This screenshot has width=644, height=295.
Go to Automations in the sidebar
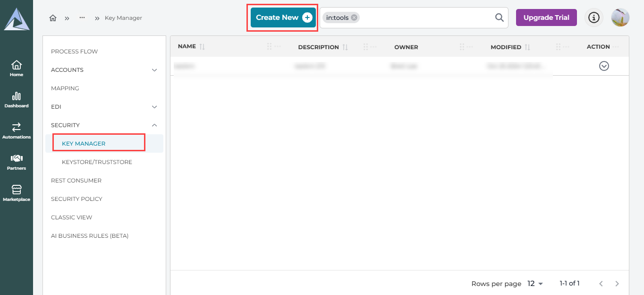17,130
